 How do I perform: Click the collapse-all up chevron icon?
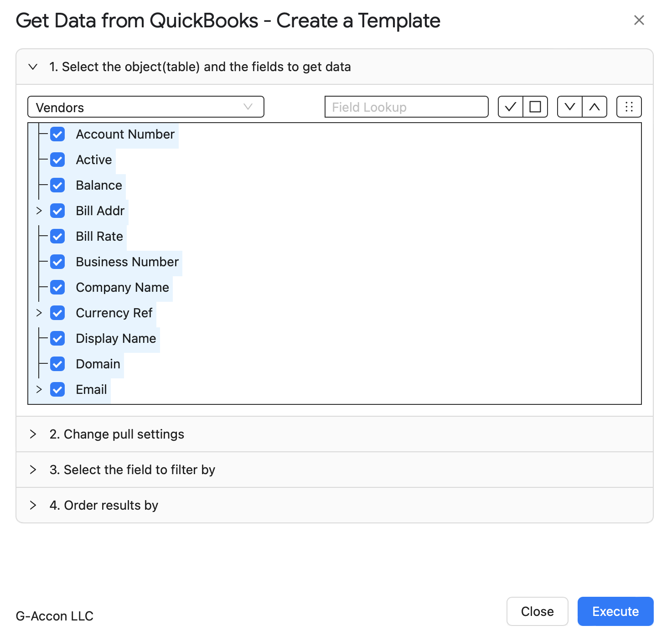pyautogui.click(x=594, y=107)
